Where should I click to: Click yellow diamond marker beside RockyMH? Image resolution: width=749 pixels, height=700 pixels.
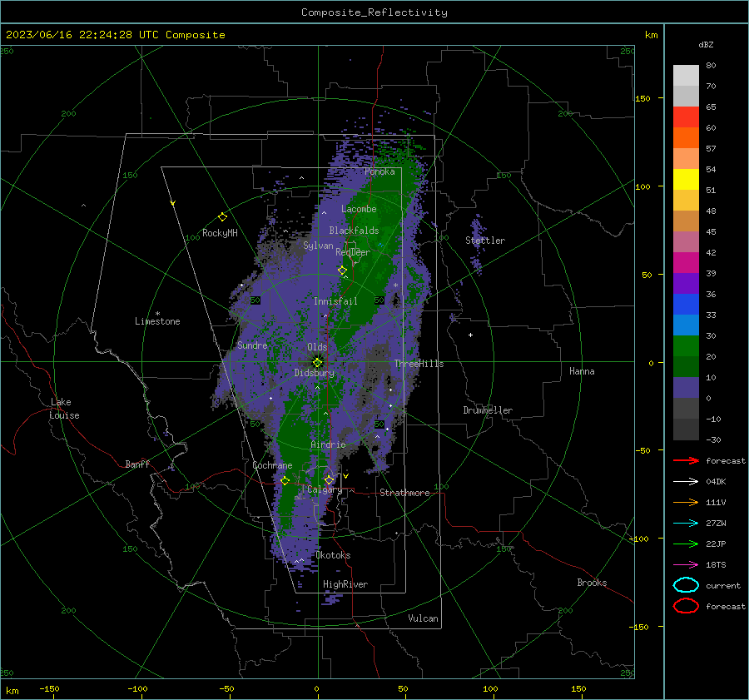coord(222,217)
